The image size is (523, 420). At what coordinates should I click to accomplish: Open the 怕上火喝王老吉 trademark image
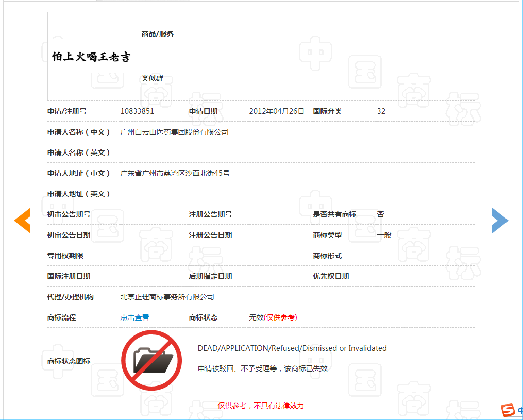pos(92,56)
